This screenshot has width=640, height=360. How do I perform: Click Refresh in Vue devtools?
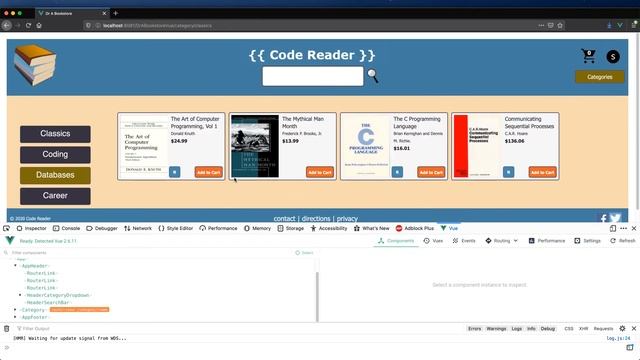coord(623,241)
